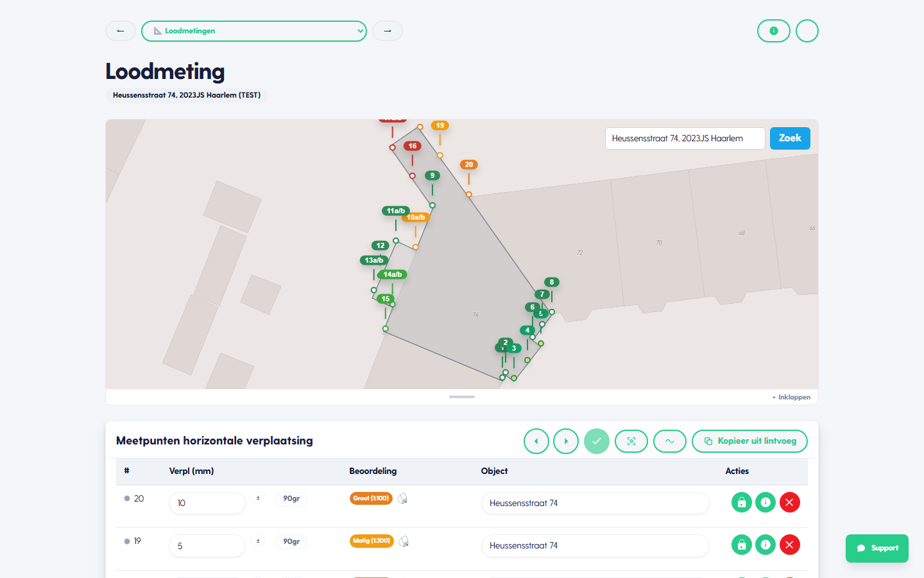
Task: Go to previous measurement point
Action: tap(536, 441)
